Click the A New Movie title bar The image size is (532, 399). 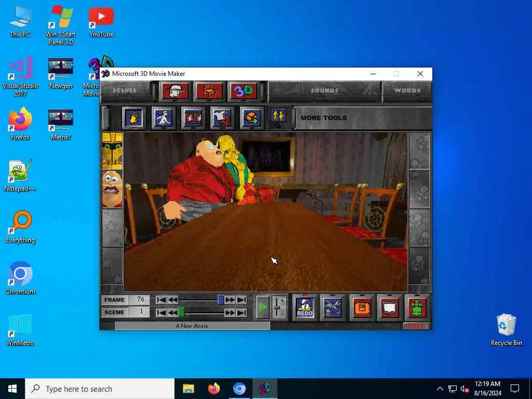tap(192, 326)
